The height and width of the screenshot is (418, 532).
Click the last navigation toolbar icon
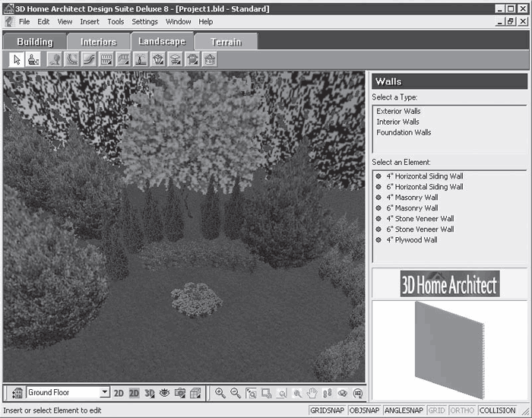358,393
